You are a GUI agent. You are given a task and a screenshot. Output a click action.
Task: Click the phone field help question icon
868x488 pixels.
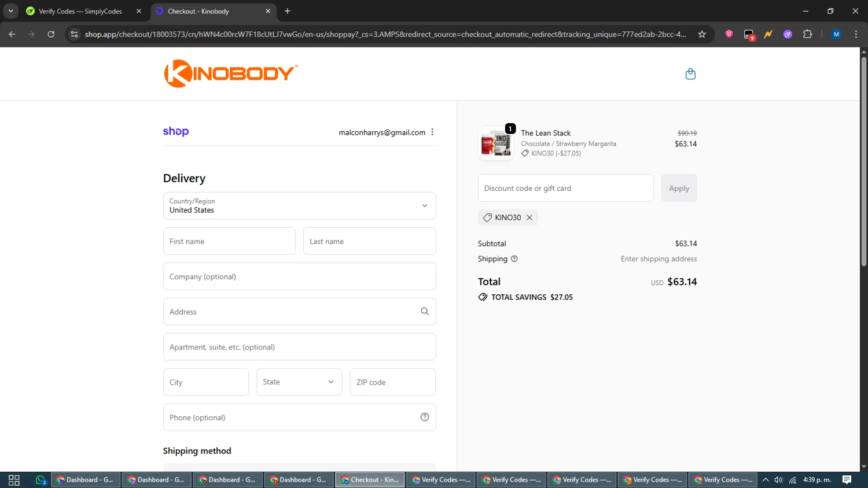[x=425, y=417]
